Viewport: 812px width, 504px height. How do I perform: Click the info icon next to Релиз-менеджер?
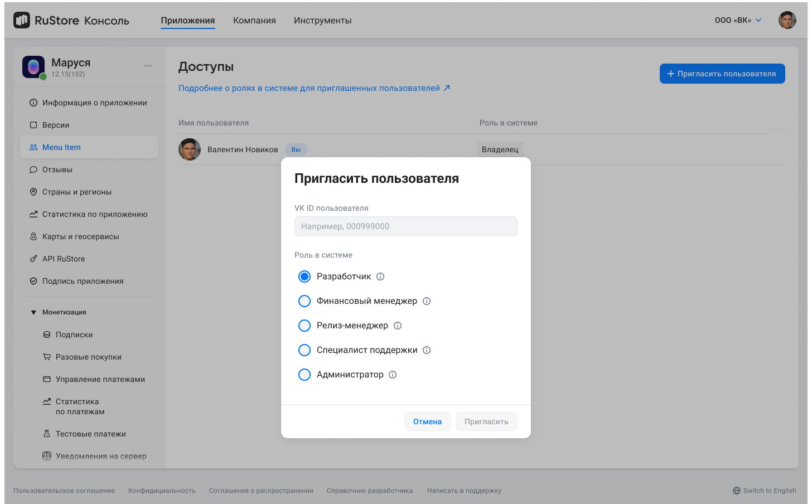pos(398,326)
